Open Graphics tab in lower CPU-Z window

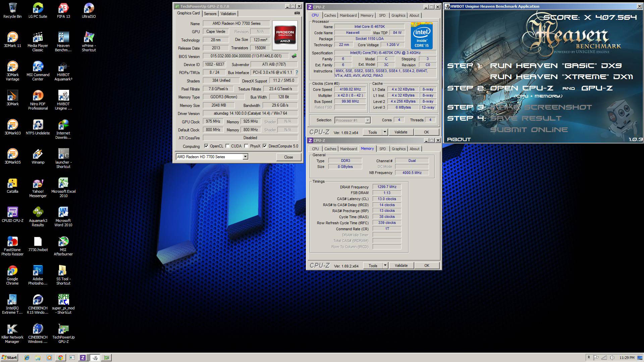click(398, 149)
